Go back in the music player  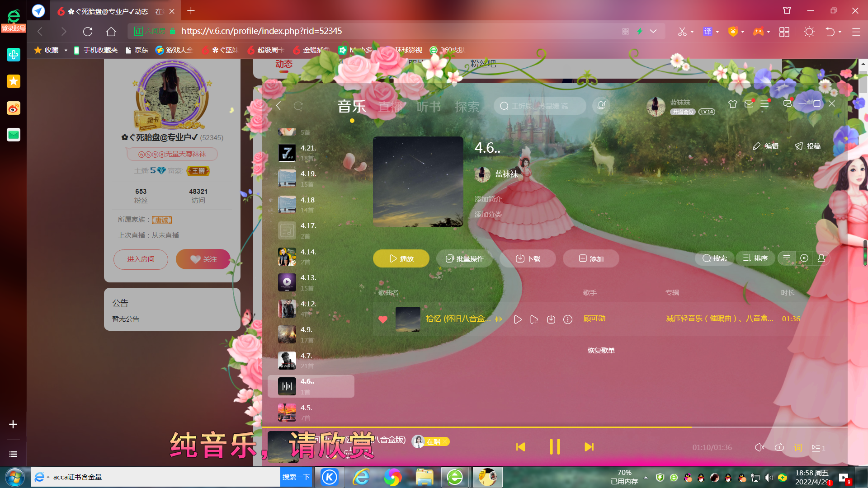(x=278, y=106)
